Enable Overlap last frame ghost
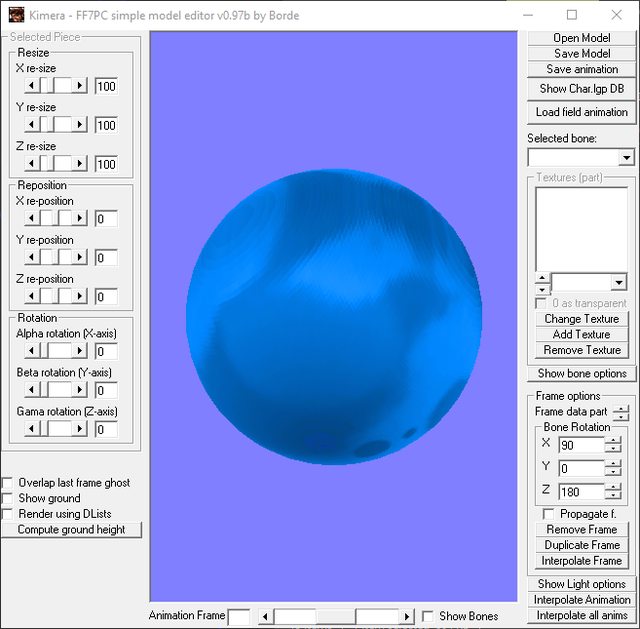640x629 pixels. 7,483
